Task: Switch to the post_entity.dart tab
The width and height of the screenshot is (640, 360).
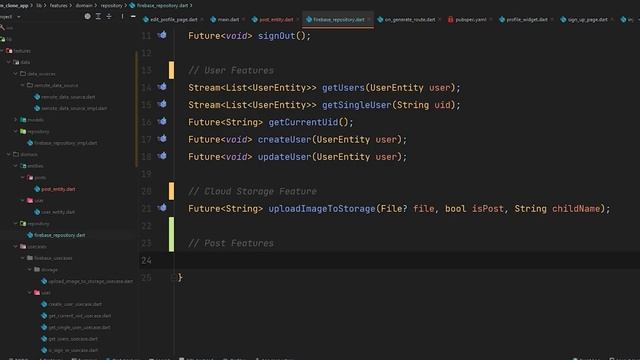Action: pyautogui.click(x=276, y=19)
